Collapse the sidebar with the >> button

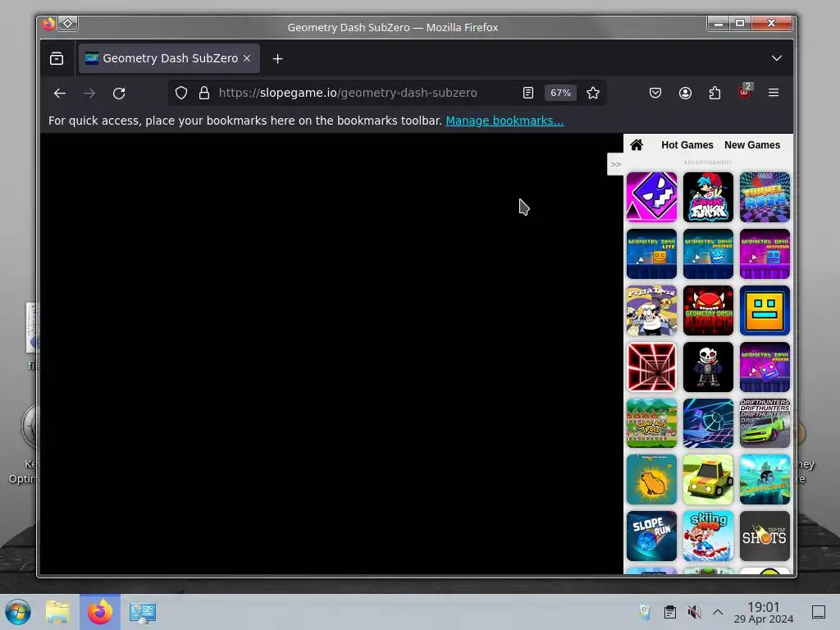coord(615,164)
